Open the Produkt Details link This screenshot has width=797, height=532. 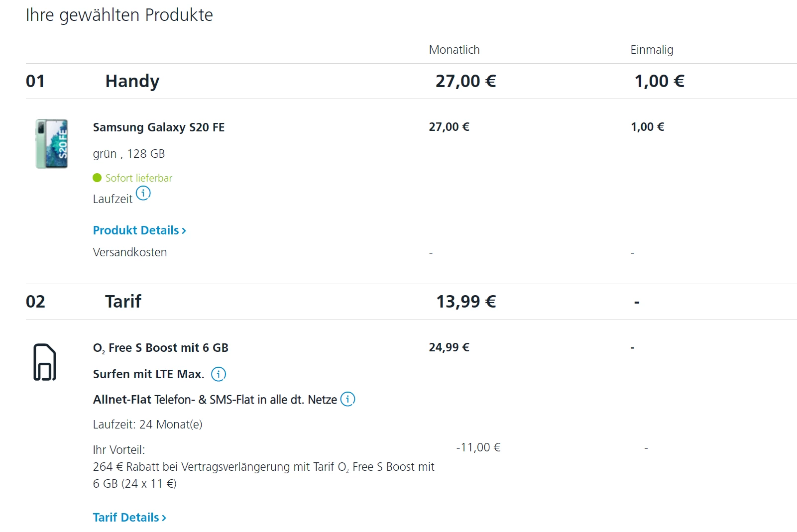136,230
